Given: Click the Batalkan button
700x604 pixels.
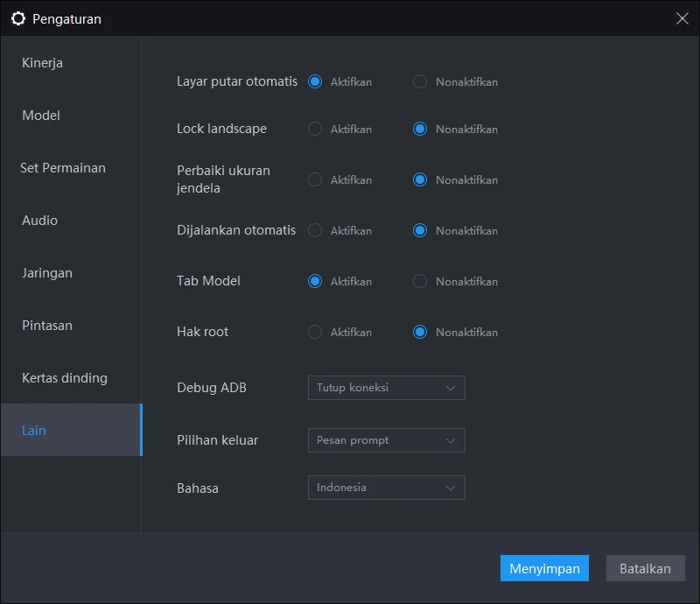Looking at the screenshot, I should pyautogui.click(x=646, y=568).
